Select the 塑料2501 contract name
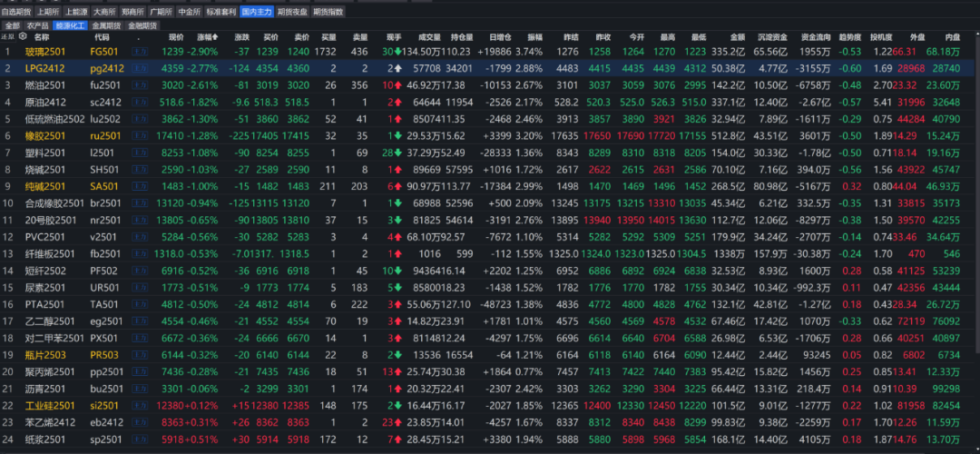This screenshot has width=980, height=454. click(x=45, y=152)
